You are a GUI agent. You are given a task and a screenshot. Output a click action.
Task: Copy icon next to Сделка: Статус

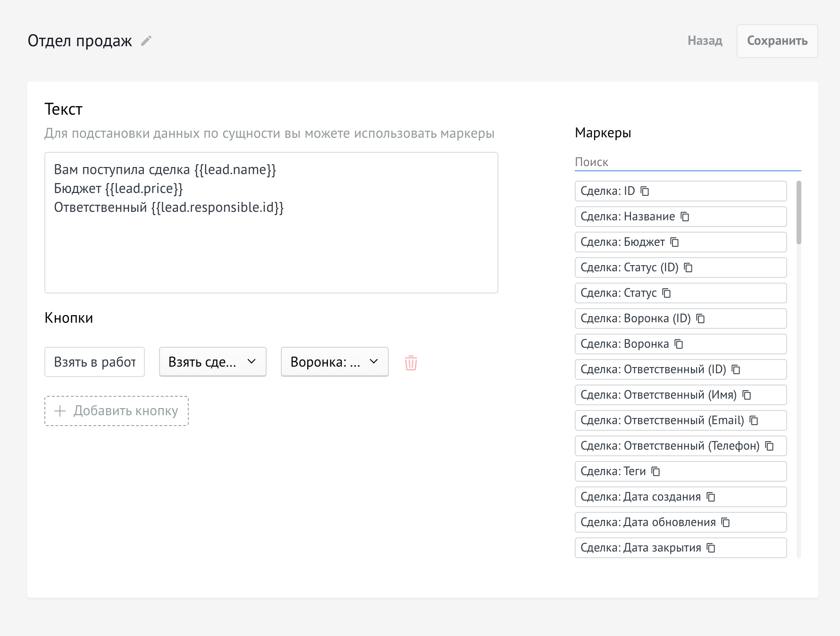point(666,293)
